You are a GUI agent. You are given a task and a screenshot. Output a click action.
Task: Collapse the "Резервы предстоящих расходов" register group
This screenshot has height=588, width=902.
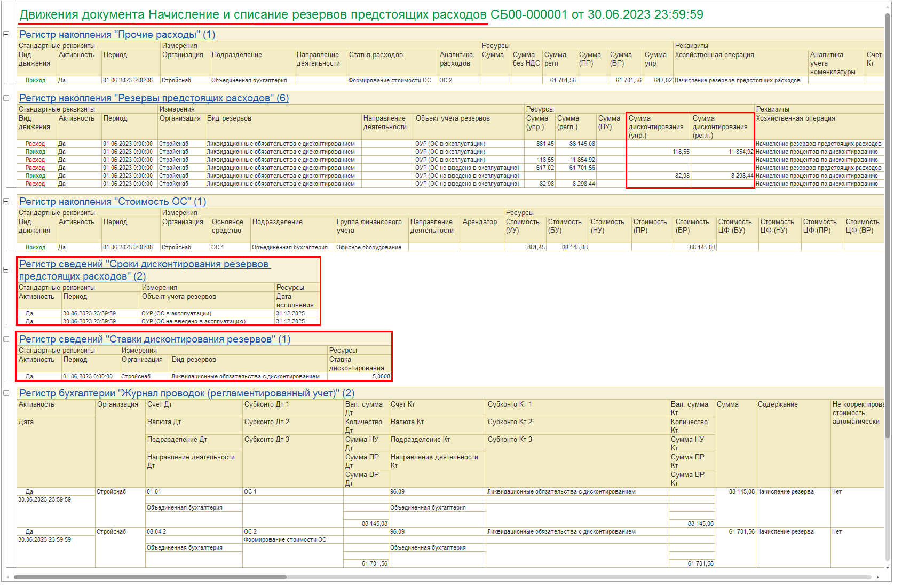(6, 98)
